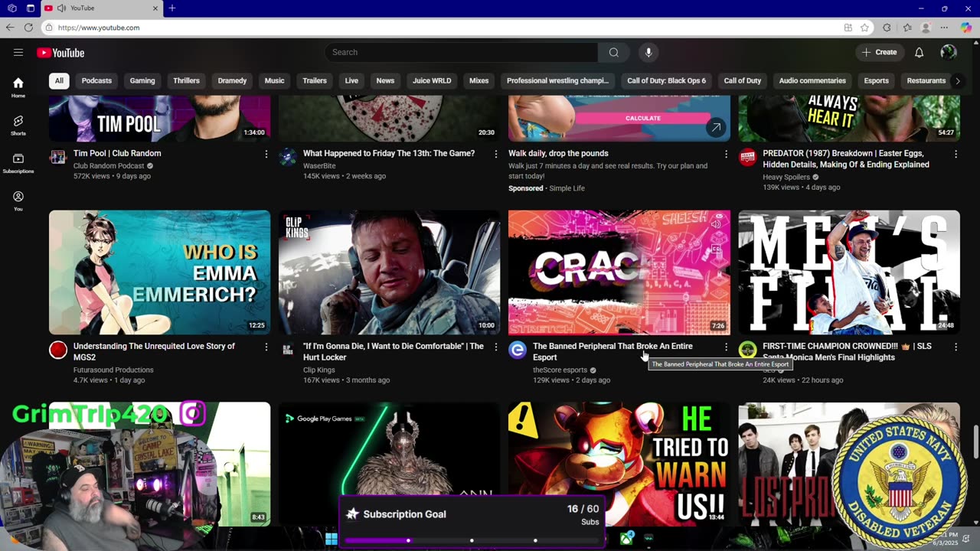Play the He Tried To Warn Us thumbnail
980x551 pixels.
tap(619, 464)
